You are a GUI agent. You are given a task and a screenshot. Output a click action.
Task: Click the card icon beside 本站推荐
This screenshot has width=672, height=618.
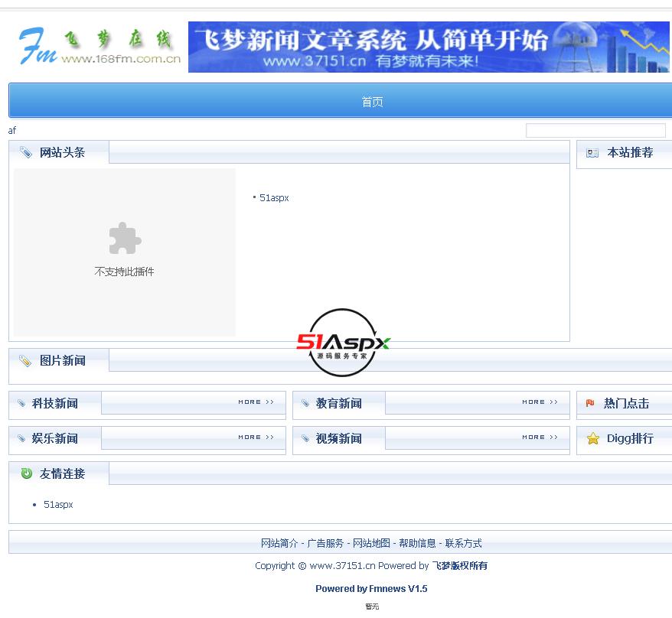(592, 153)
